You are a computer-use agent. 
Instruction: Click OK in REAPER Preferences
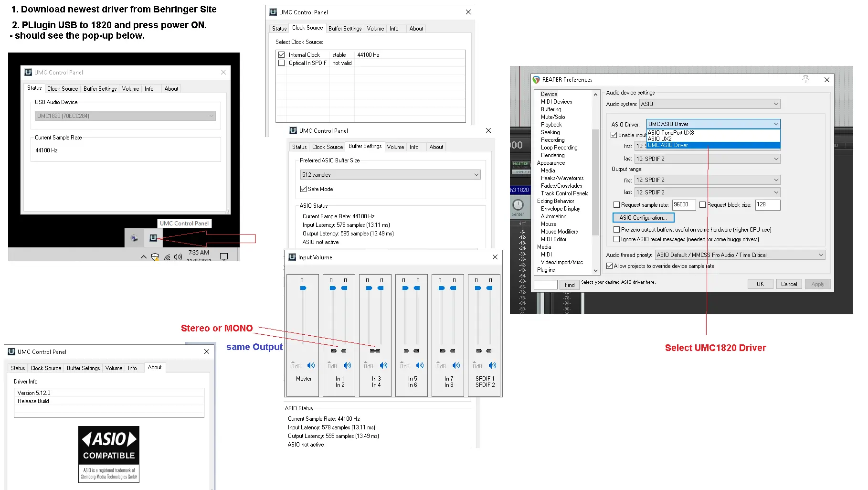[x=760, y=284]
